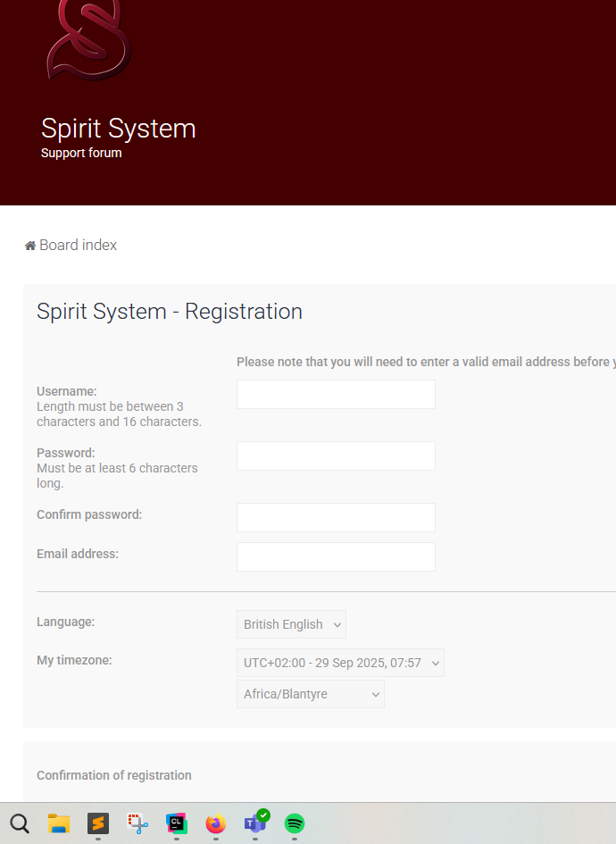Click the home icon beside Board index

[x=30, y=246]
